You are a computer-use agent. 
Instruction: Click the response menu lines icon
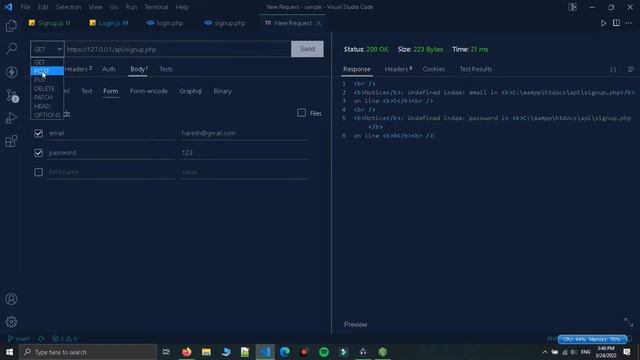[631, 69]
